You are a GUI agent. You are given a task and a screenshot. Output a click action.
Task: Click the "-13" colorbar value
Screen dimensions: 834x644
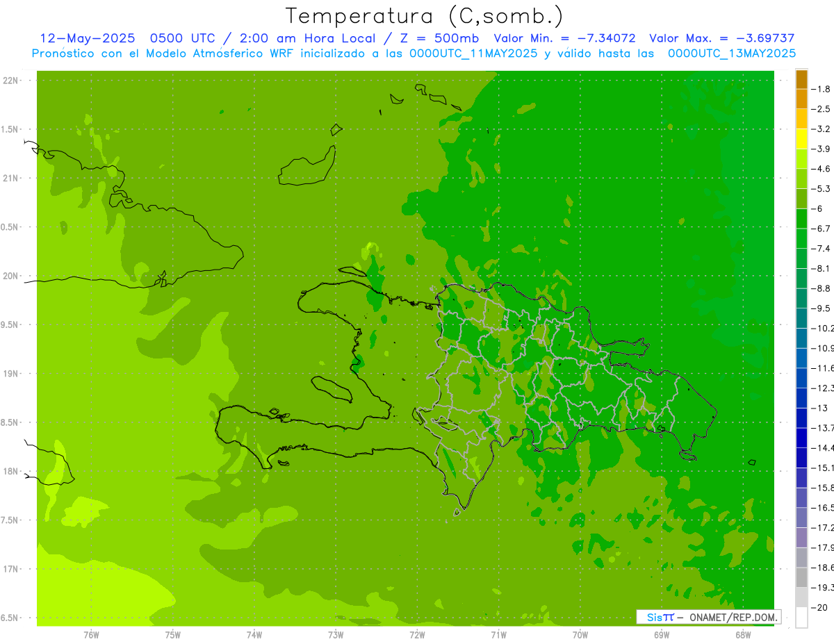(819, 408)
